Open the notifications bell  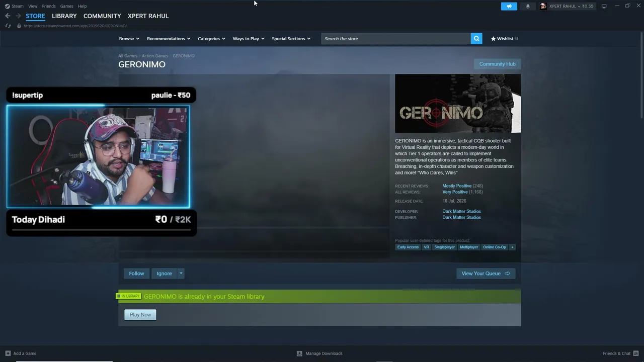[x=528, y=6]
